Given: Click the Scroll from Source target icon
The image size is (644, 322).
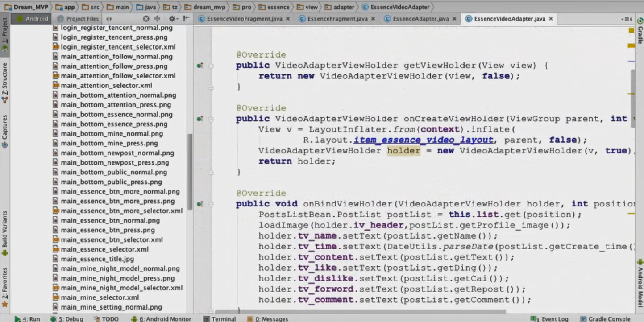Looking at the screenshot, I should pos(146,19).
